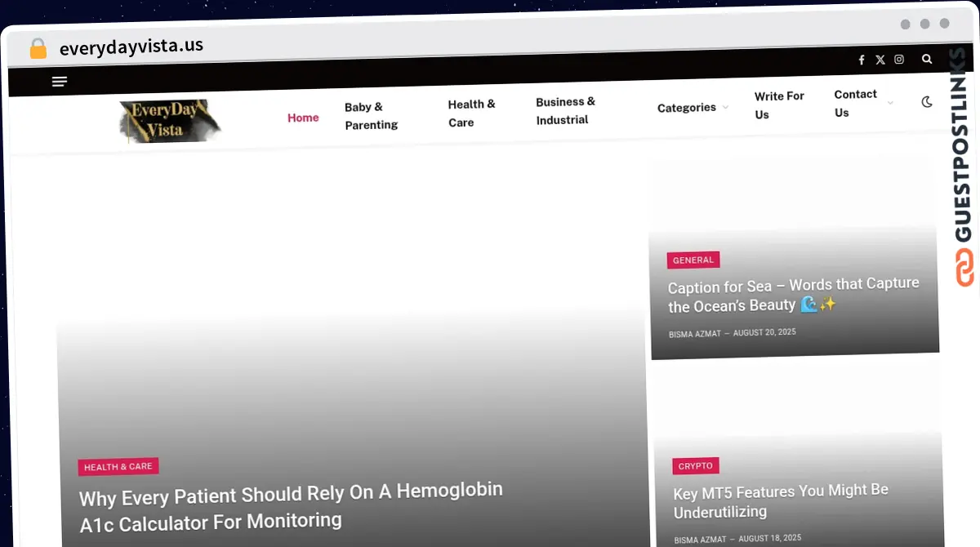Open the Baby & Parenting menu

(371, 116)
